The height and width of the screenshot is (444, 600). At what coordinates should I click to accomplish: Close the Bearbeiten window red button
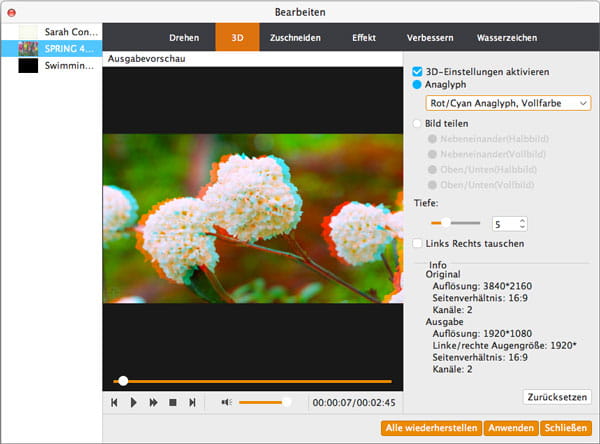11,13
